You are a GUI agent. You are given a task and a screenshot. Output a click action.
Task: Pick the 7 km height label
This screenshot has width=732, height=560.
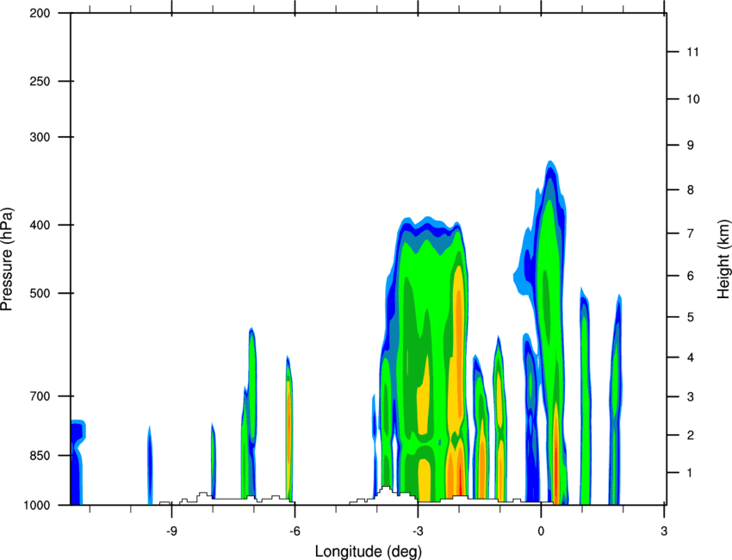[691, 233]
